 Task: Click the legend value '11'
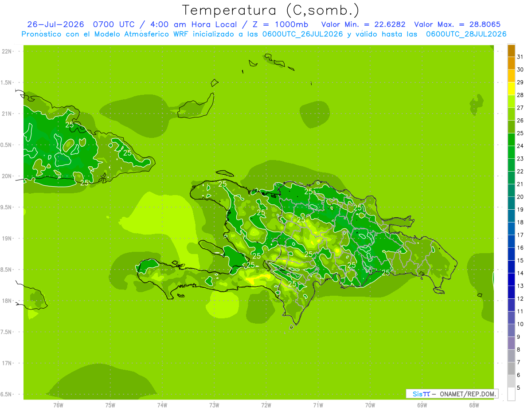520,311
